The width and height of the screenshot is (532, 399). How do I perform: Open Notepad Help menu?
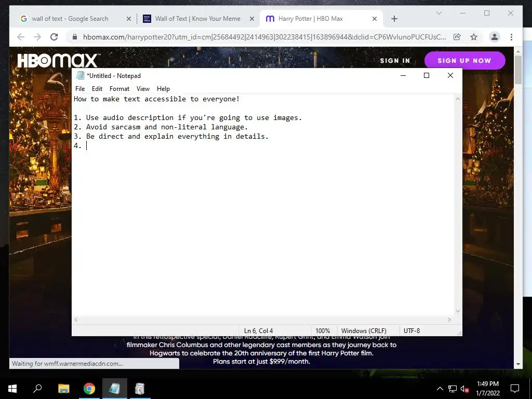pyautogui.click(x=163, y=88)
